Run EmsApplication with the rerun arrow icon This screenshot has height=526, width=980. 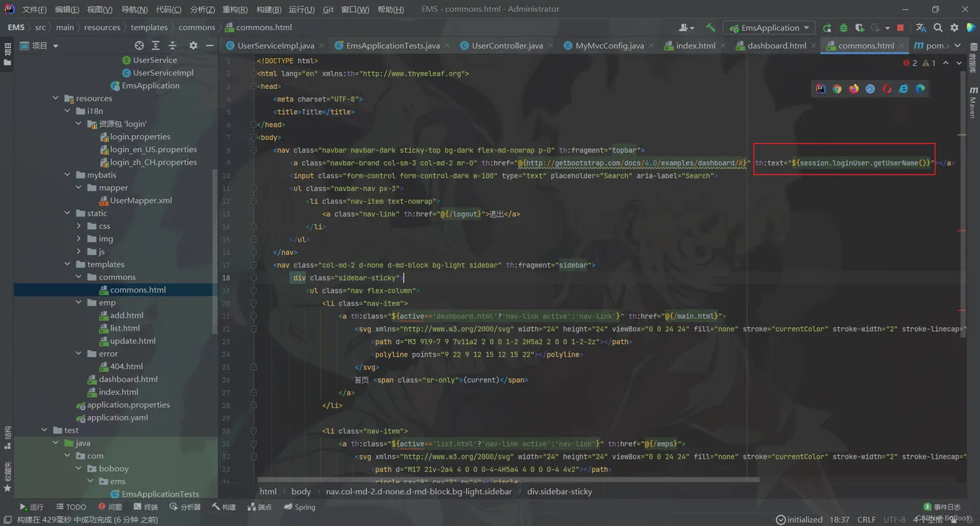827,28
